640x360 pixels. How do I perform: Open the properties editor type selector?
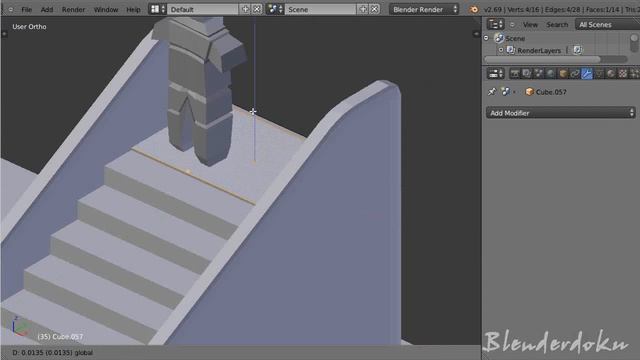(496, 73)
